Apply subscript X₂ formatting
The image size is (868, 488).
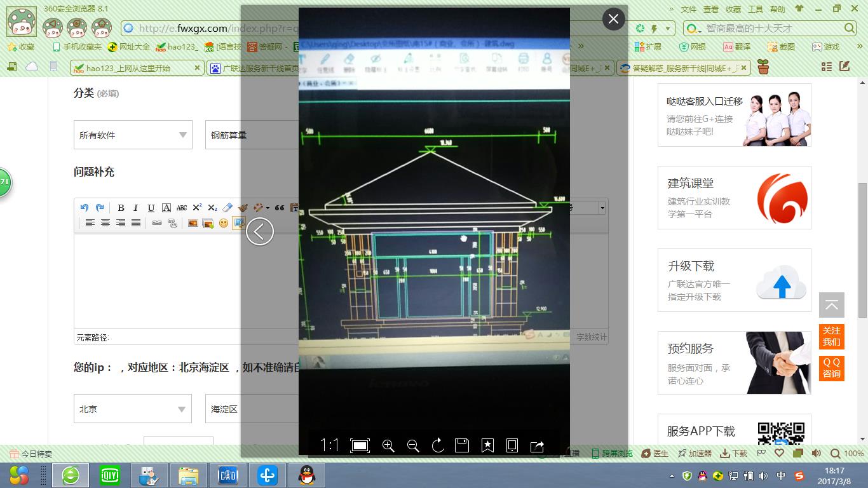coord(212,208)
